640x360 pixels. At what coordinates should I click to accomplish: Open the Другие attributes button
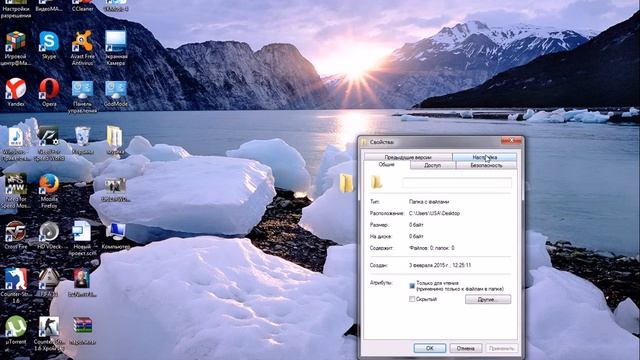click(488, 300)
